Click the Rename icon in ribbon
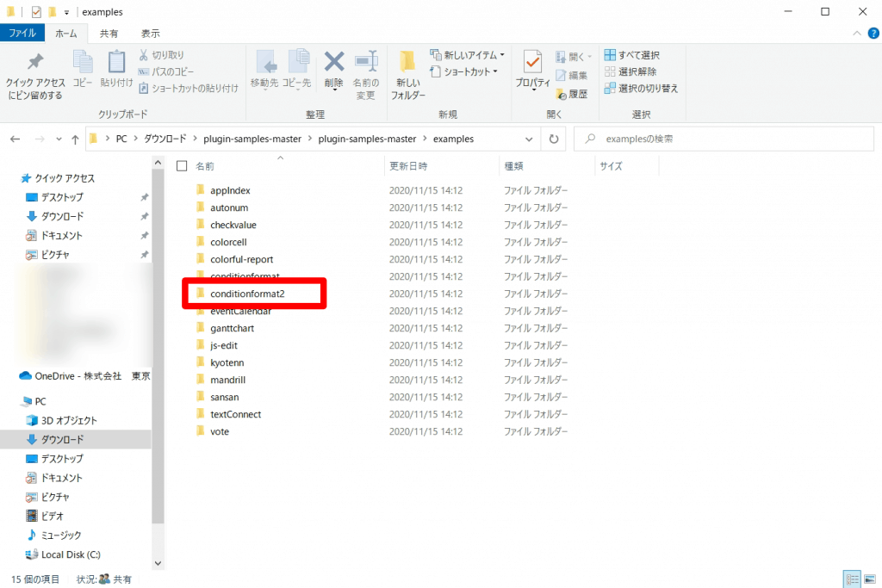The image size is (882, 588). [366, 64]
